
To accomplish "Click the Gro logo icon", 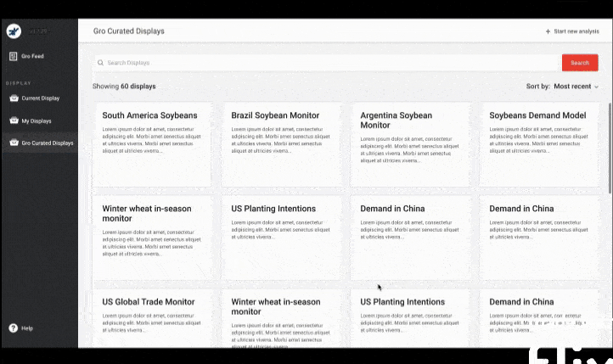I will (14, 31).
